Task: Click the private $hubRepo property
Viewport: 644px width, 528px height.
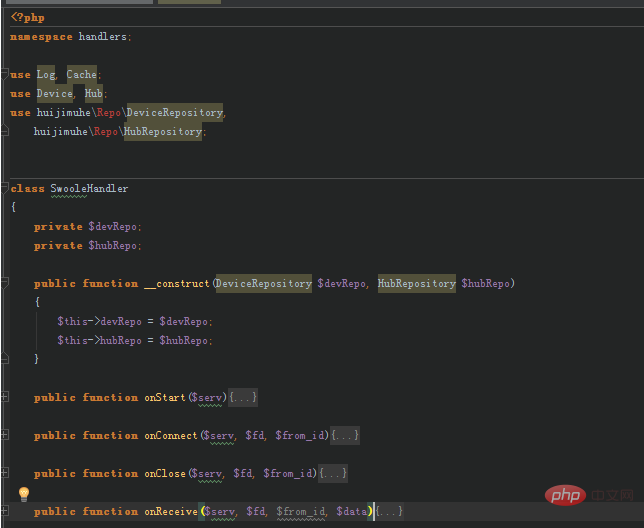Action: [87, 246]
